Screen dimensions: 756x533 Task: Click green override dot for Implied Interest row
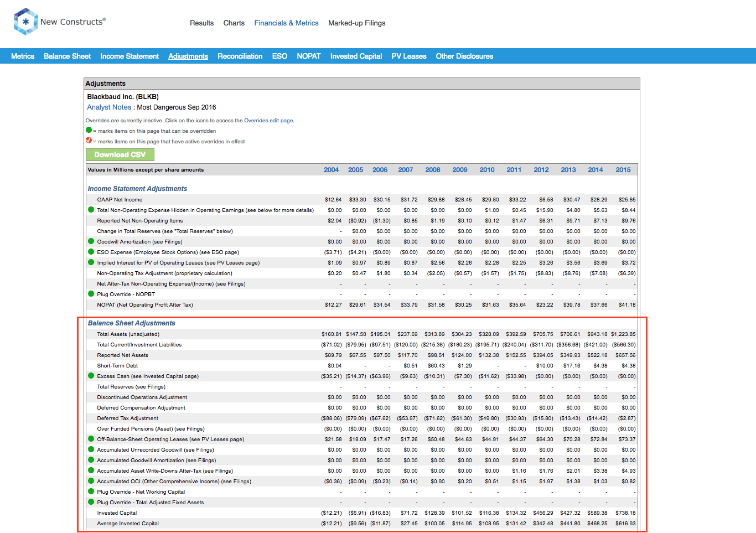[91, 262]
